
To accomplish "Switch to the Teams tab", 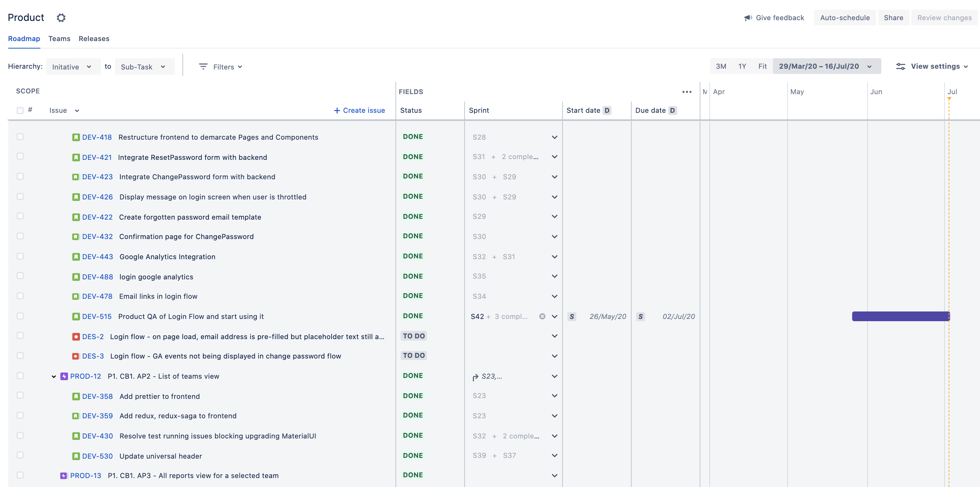I will [59, 39].
